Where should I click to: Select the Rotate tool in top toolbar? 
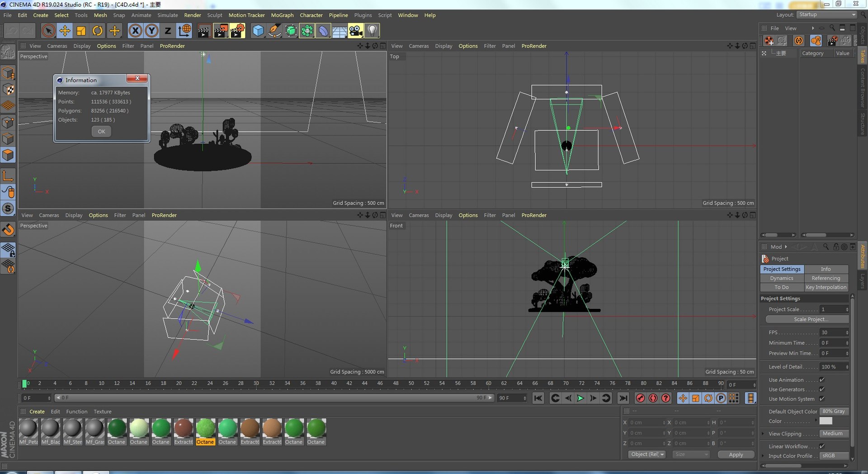[98, 31]
